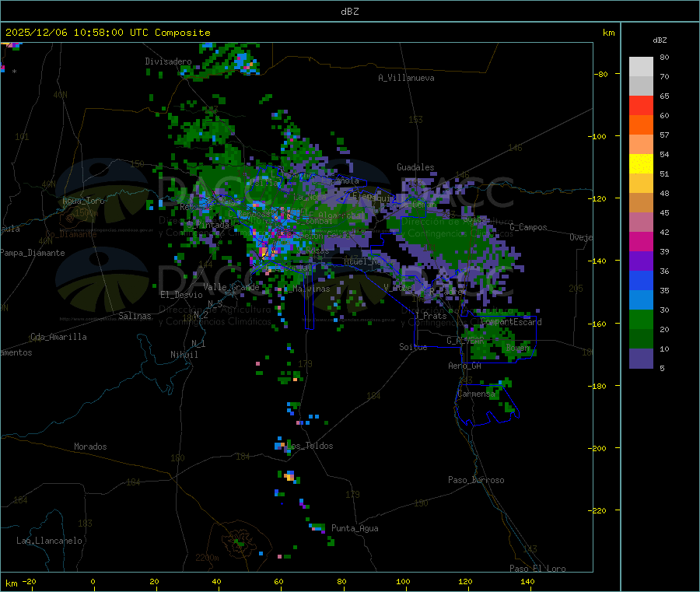Select the Punta_Agua label
This screenshot has height=592, width=700.
point(355,528)
